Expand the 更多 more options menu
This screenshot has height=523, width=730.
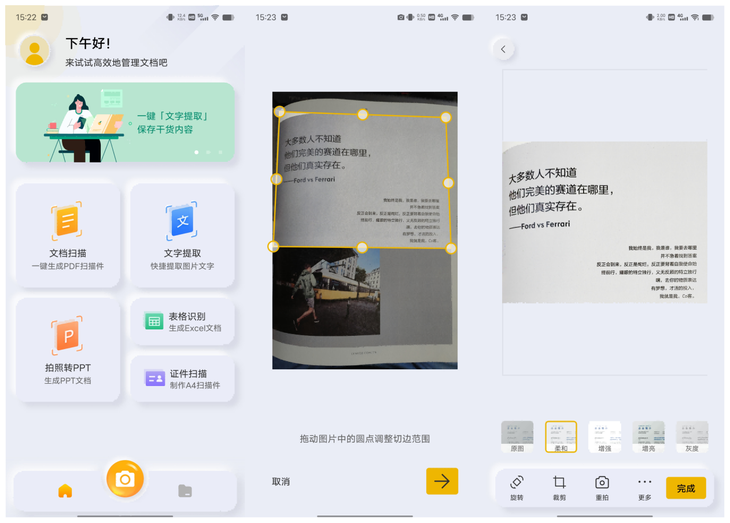645,488
